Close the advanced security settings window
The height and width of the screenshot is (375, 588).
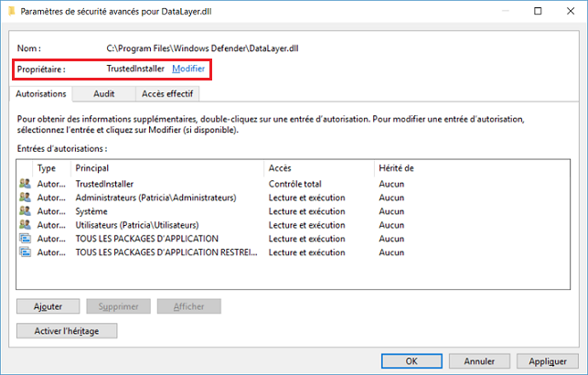click(571, 11)
